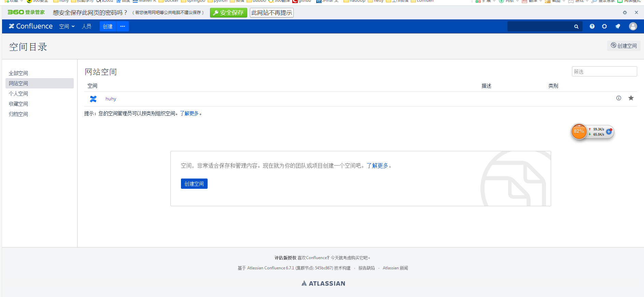Click the huhy space logo icon
Screen dimensions: 644x297
(93, 99)
